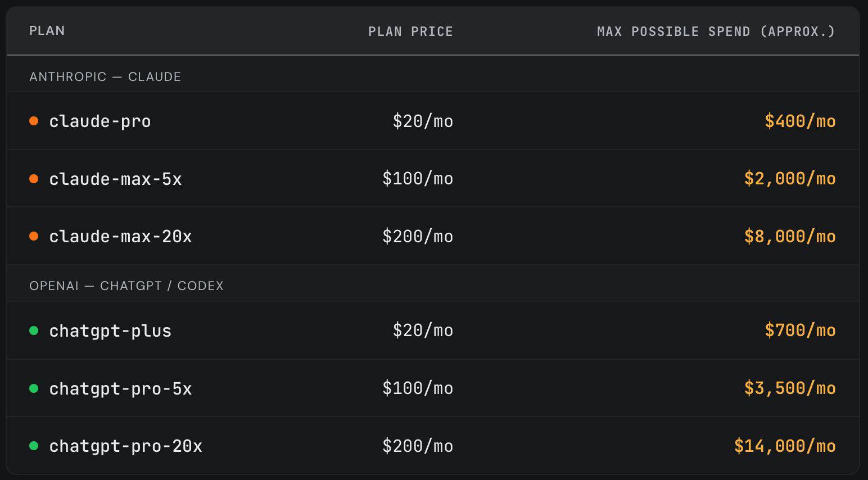
Task: Click the OPENAI — CHATGPT / CODEX heading
Action: pyautogui.click(x=126, y=286)
